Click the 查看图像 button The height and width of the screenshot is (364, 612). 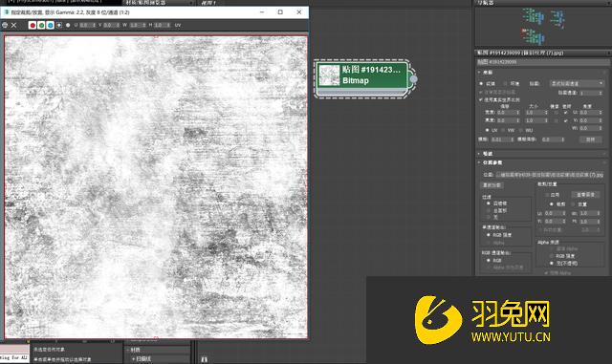(x=585, y=195)
